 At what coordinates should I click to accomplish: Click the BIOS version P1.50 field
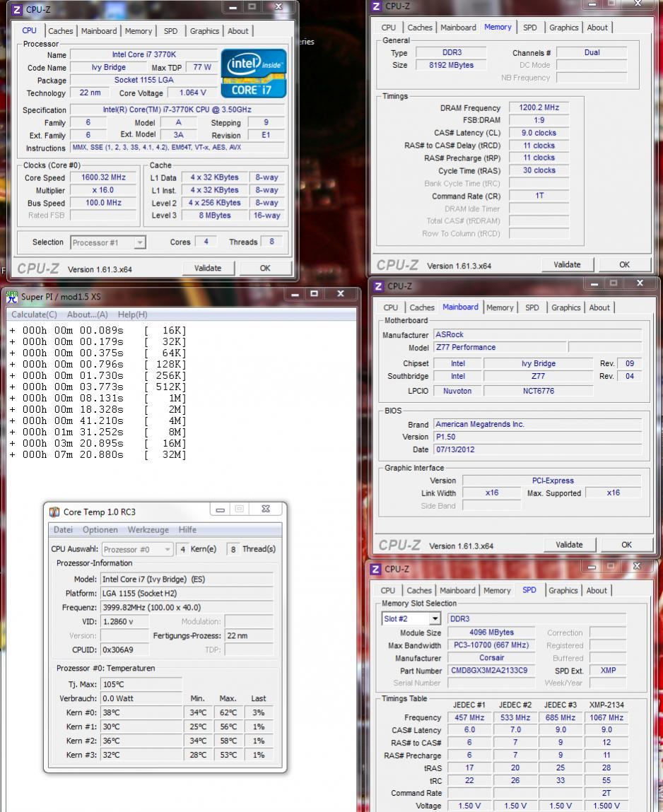(x=538, y=437)
